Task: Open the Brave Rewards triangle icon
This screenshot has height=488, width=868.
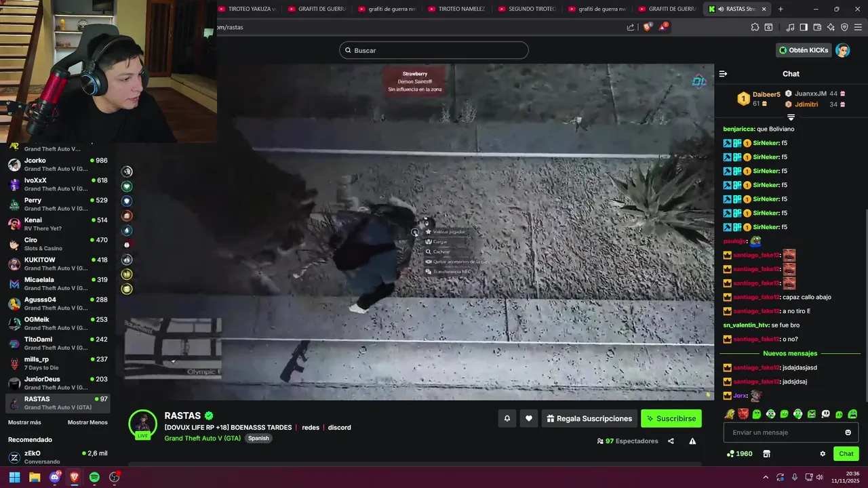Action: pos(663,27)
